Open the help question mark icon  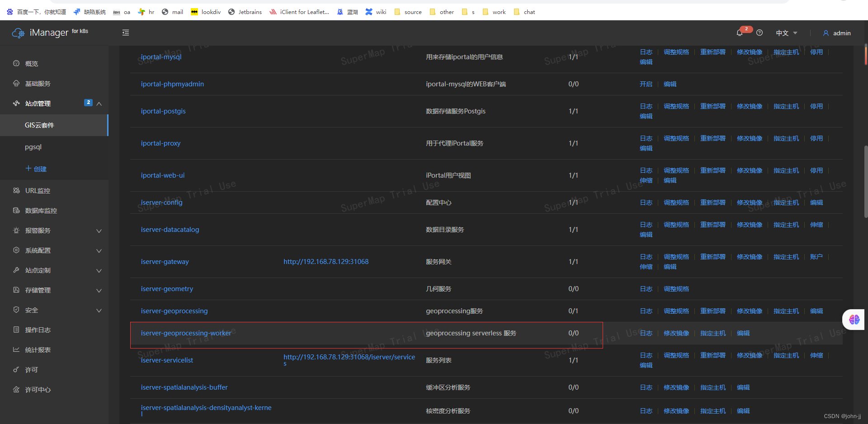pos(759,33)
